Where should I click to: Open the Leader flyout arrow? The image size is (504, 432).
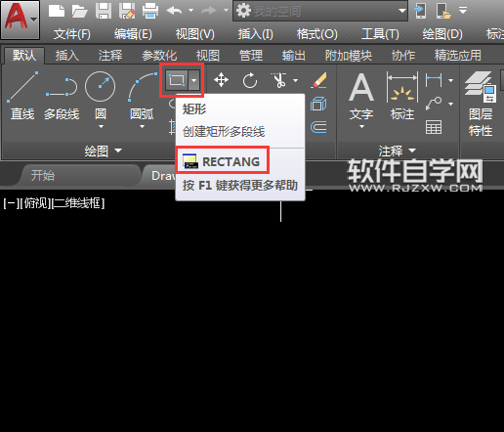(450, 105)
